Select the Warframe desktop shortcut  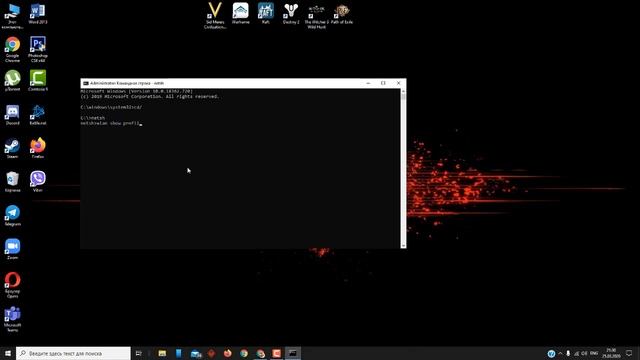point(240,13)
